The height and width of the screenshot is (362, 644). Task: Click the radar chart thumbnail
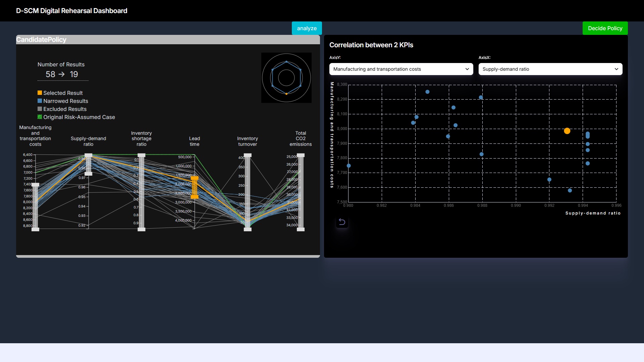pos(286,78)
